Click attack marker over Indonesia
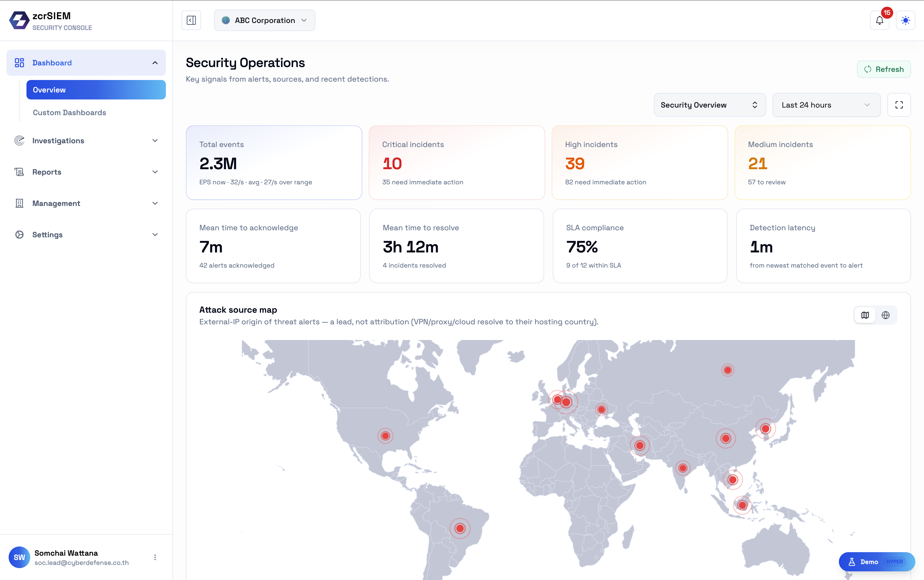 coord(742,505)
